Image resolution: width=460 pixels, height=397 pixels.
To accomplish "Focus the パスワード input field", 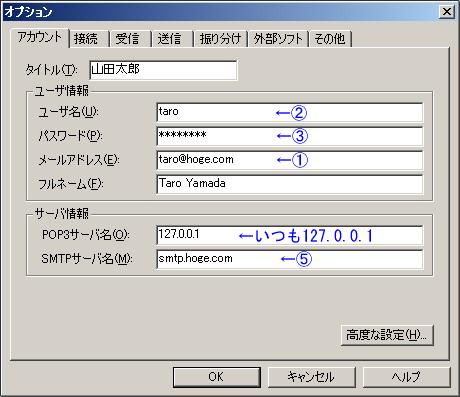I will [x=290, y=136].
